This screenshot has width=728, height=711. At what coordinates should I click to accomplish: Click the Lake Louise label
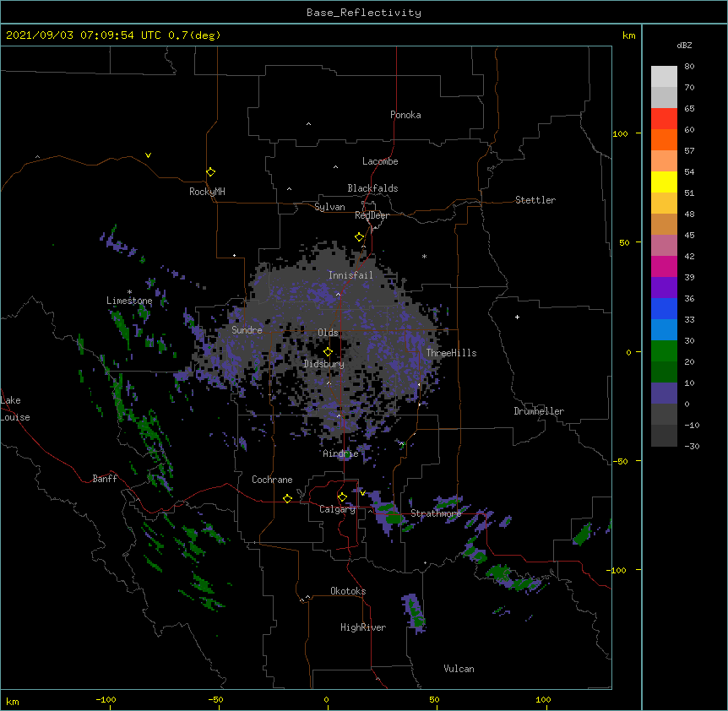point(15,409)
